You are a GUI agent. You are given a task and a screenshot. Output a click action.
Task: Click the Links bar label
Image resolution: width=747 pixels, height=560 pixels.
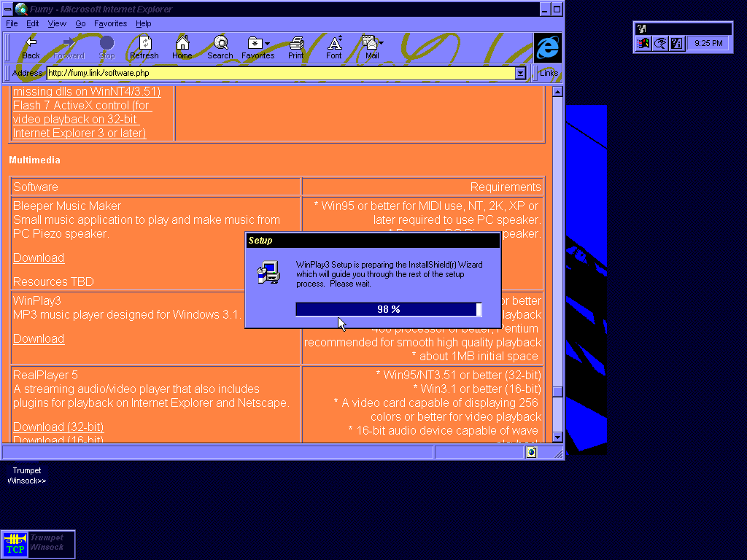pos(549,73)
